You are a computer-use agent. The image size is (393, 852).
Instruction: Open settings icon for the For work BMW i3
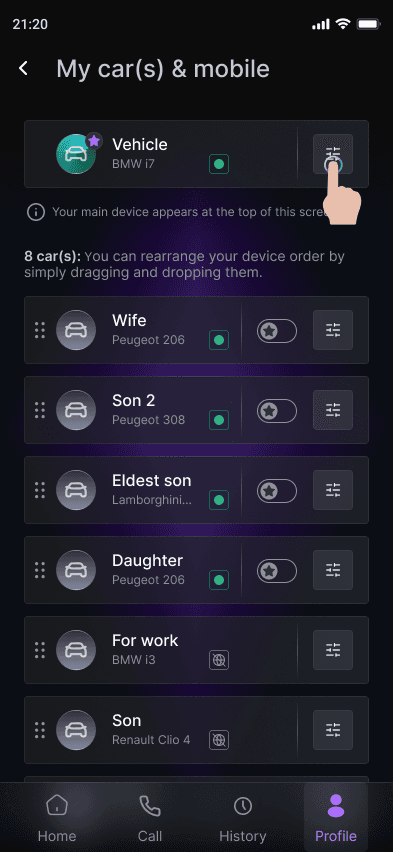(333, 649)
